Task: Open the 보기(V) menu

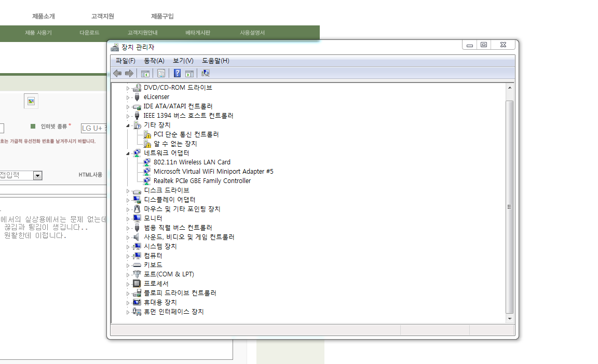Action: (183, 61)
